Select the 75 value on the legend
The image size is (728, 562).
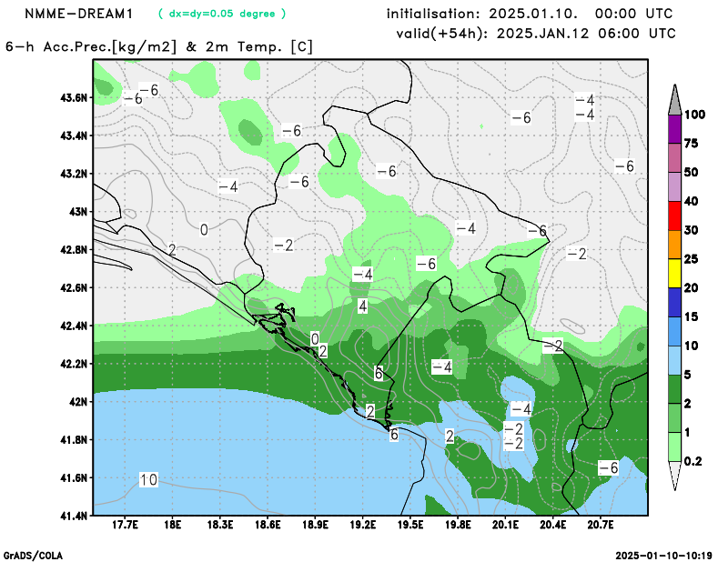pyautogui.click(x=692, y=144)
